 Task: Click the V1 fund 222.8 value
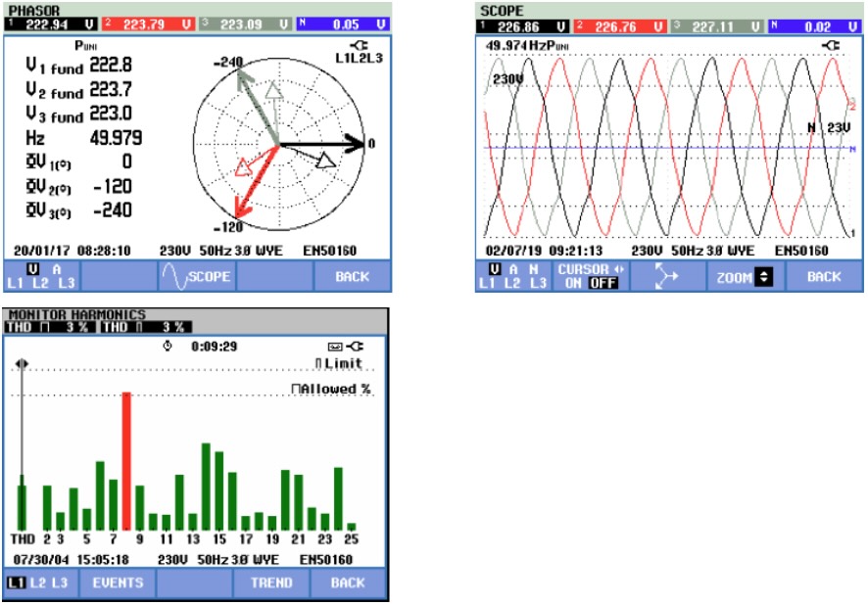coord(111,66)
